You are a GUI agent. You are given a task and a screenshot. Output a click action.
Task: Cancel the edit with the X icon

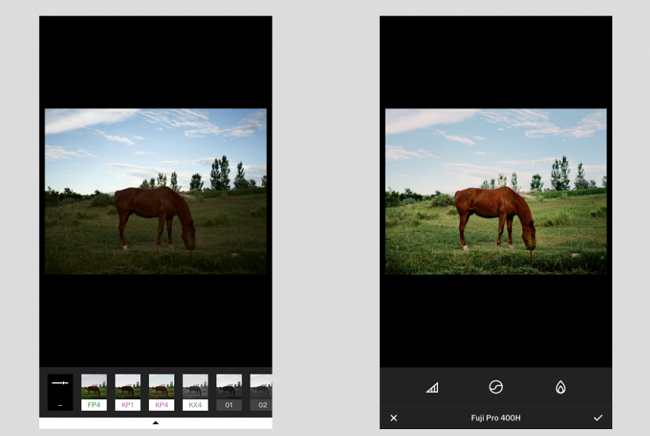(394, 418)
